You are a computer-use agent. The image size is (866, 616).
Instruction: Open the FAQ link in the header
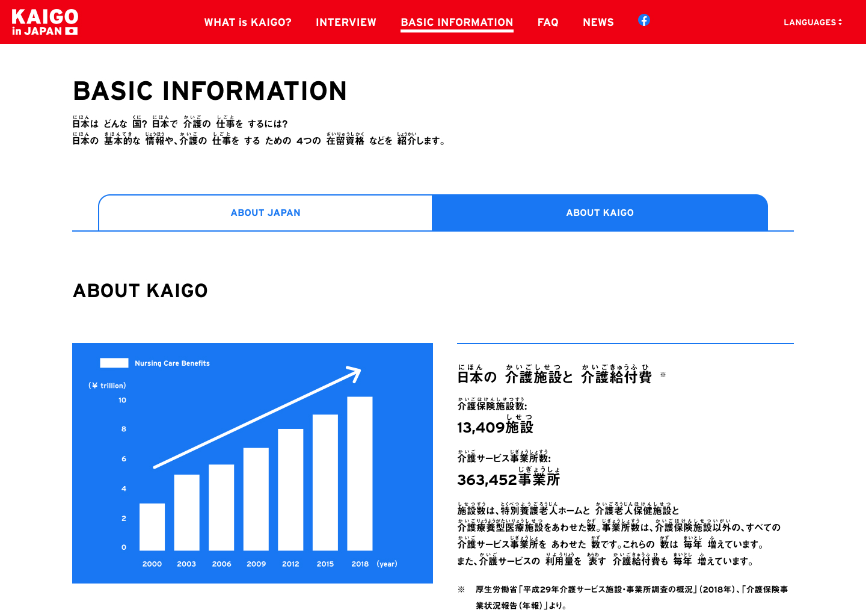(x=548, y=22)
